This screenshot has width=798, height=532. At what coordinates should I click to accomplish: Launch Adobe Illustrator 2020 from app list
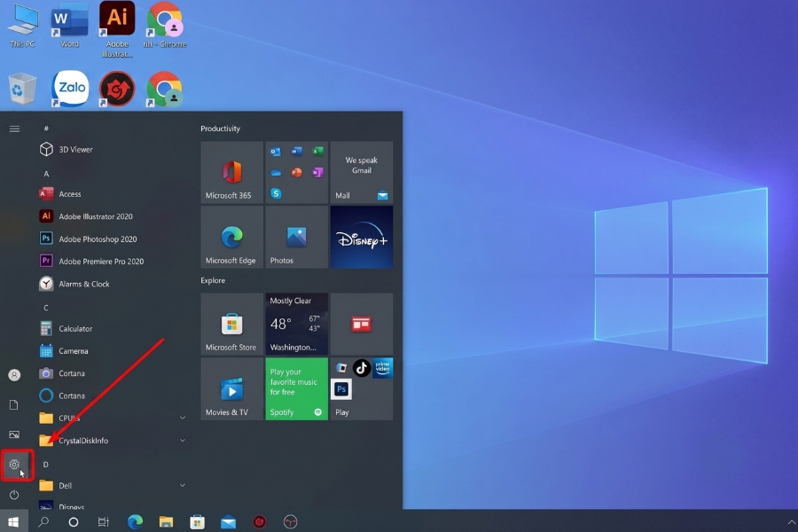(x=112, y=216)
